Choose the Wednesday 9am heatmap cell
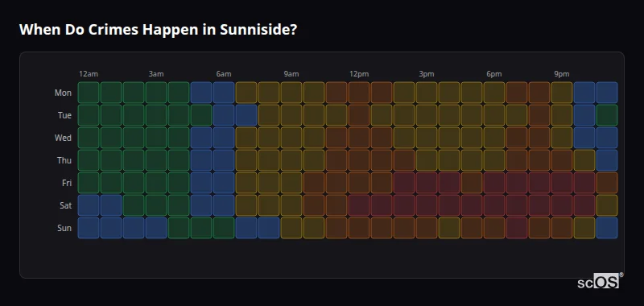This screenshot has width=644, height=306. pos(291,138)
